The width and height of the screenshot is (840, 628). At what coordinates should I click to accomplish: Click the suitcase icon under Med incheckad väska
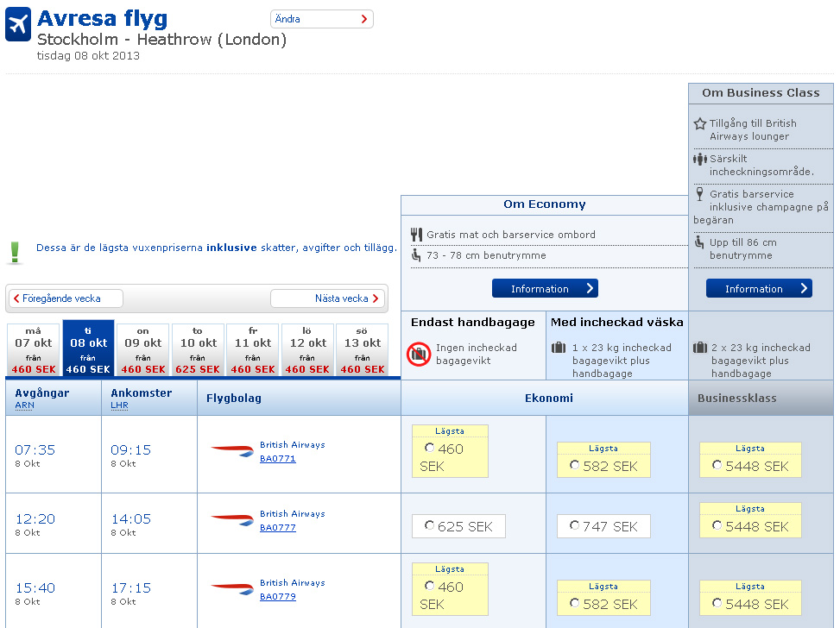(x=559, y=348)
